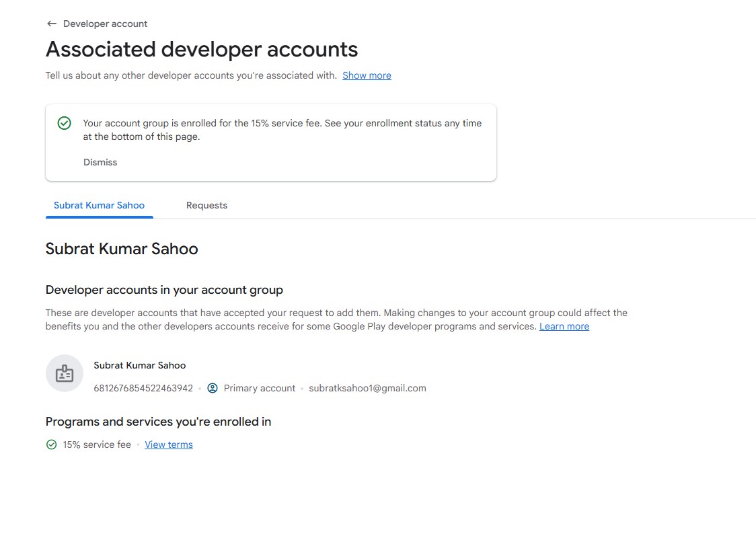This screenshot has height=540, width=756.
Task: Click the Show more link
Action: [x=367, y=75]
